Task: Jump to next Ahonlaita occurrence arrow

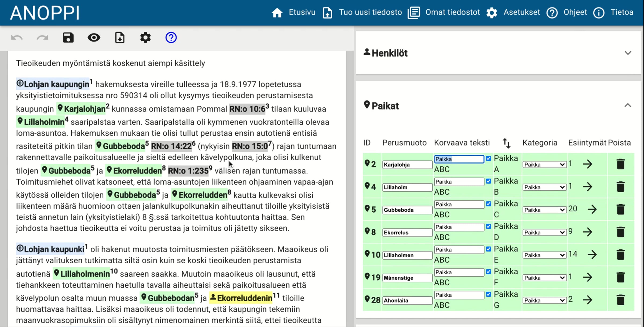Action: point(588,300)
